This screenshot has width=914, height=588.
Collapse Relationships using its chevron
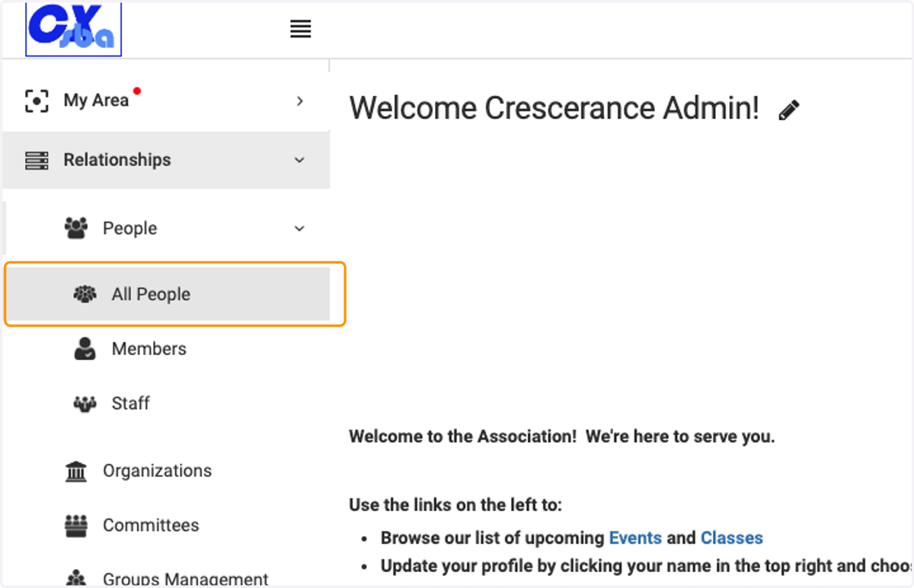pos(299,160)
